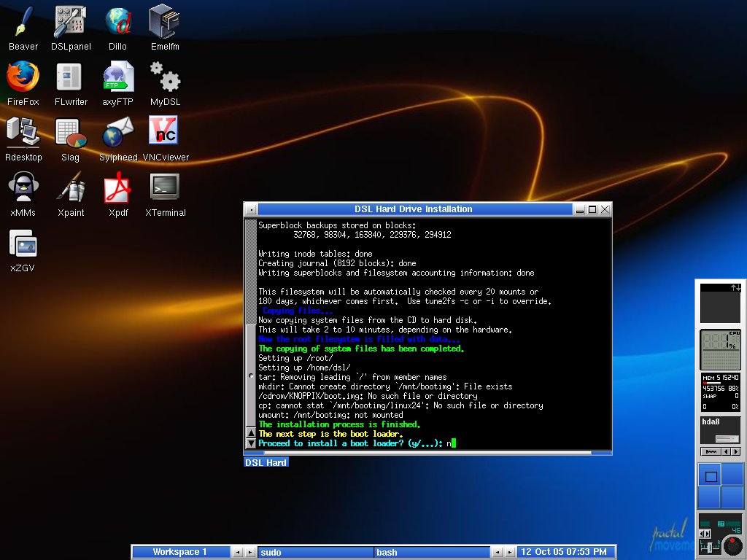The width and height of the screenshot is (747, 560).
Task: Click the network traffic monitor dock app
Action: pos(720,303)
